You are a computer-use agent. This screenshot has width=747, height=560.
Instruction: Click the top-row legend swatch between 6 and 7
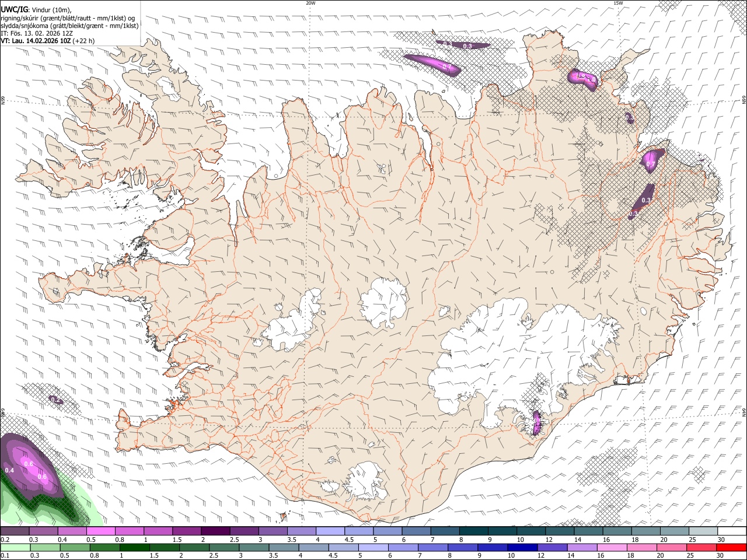pos(416,531)
